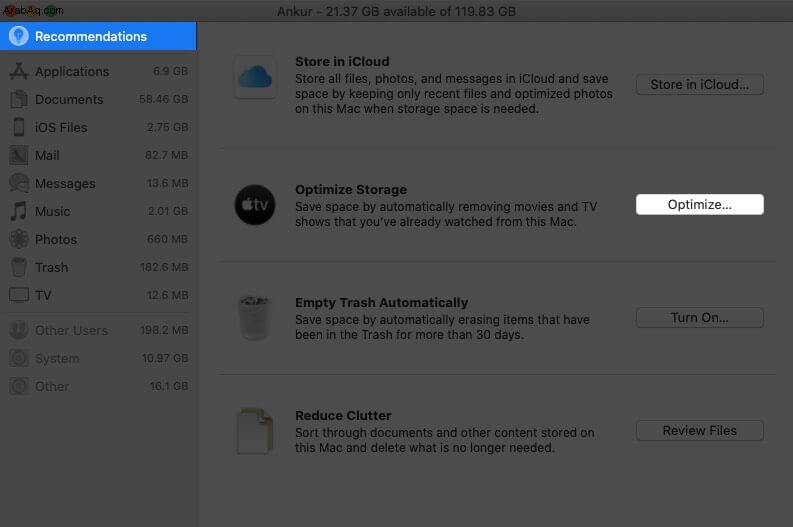The width and height of the screenshot is (793, 527).
Task: Click the iCloud cloud icon
Action: (x=255, y=77)
